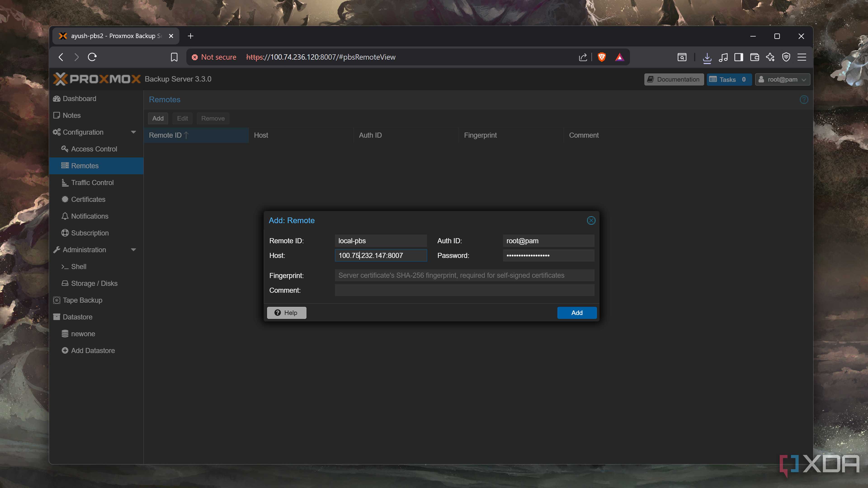This screenshot has width=868, height=488.
Task: Select Traffic Control in sidebar
Action: (x=96, y=183)
